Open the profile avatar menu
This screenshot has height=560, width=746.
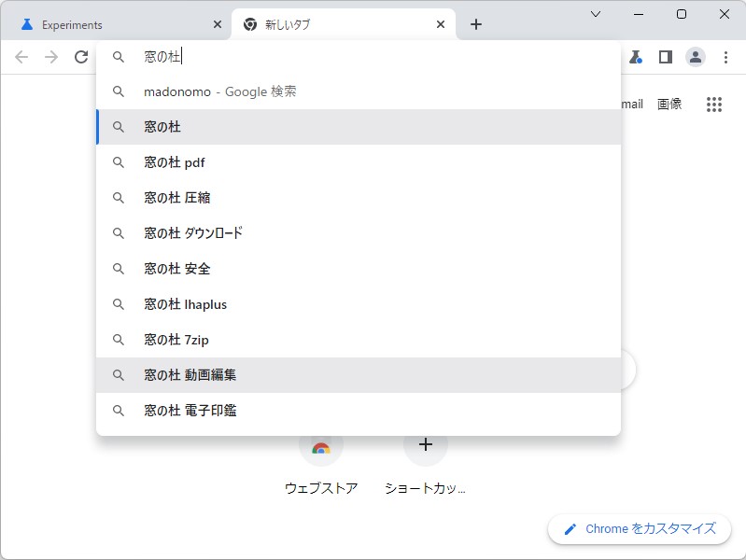click(695, 57)
